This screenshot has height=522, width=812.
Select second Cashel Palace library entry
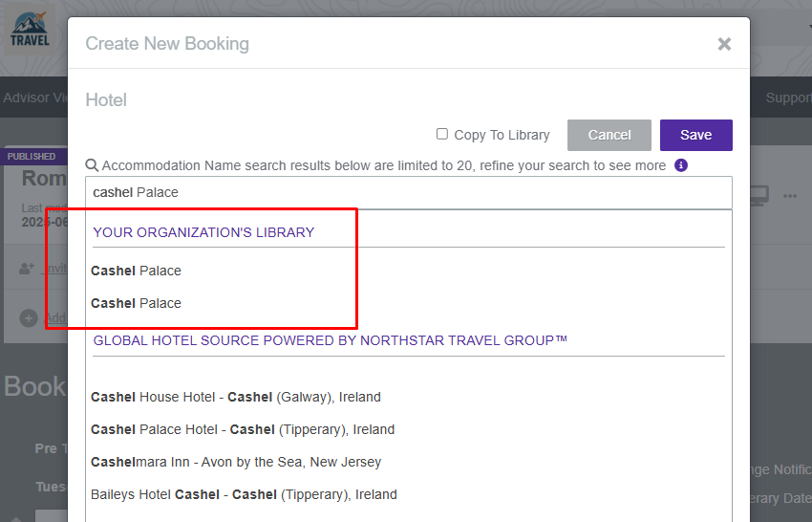coord(137,303)
